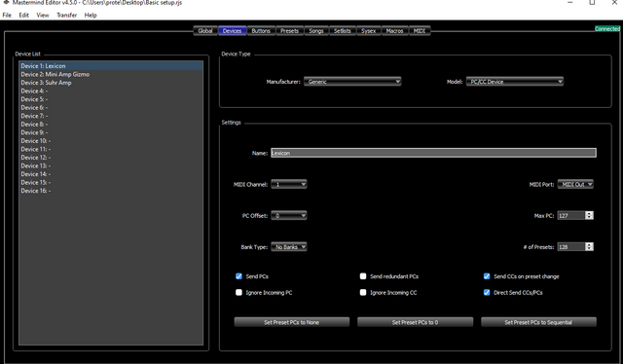Screen dimensions: 623x364
Task: Open the Edit menu
Action: 23,16
